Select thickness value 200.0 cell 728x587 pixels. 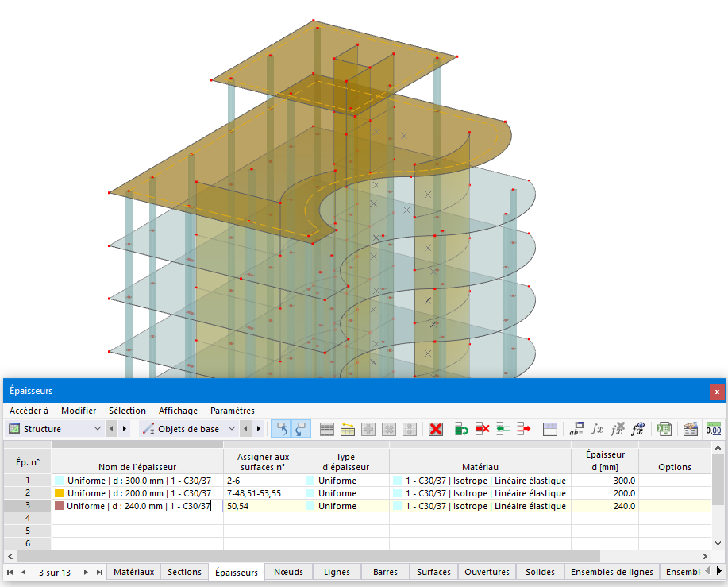click(605, 493)
